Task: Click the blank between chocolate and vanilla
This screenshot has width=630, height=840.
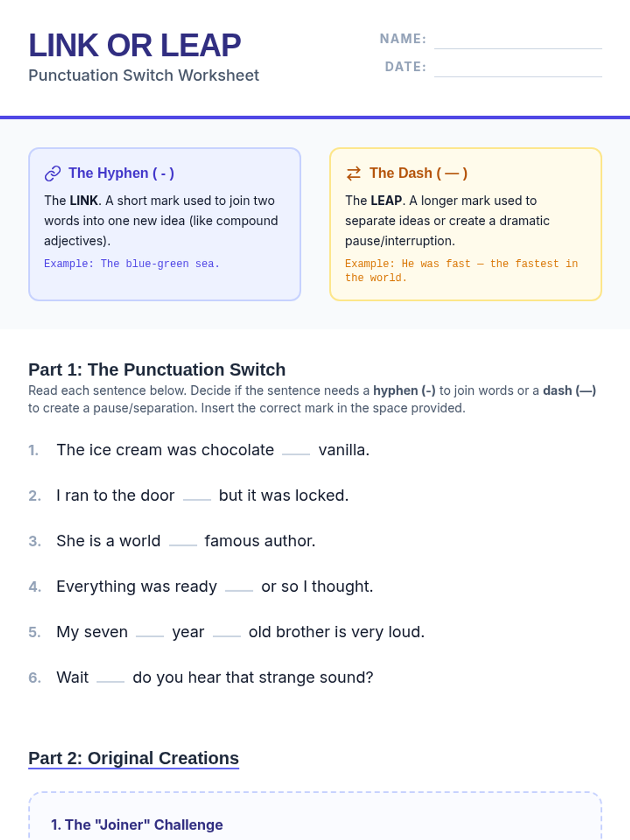Action: [x=296, y=451]
